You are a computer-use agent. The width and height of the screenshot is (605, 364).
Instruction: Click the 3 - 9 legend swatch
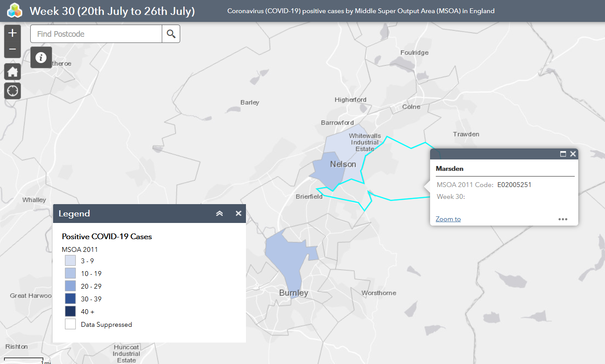(70, 261)
